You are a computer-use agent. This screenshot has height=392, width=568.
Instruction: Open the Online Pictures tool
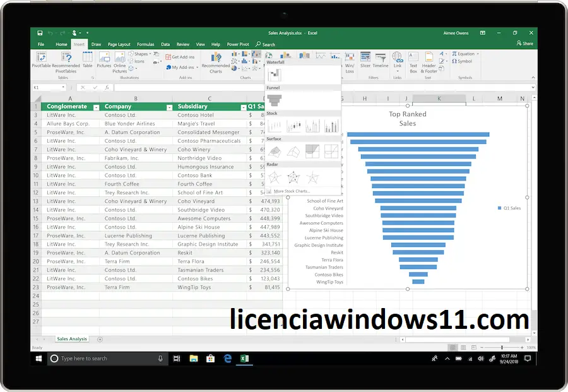click(120, 62)
